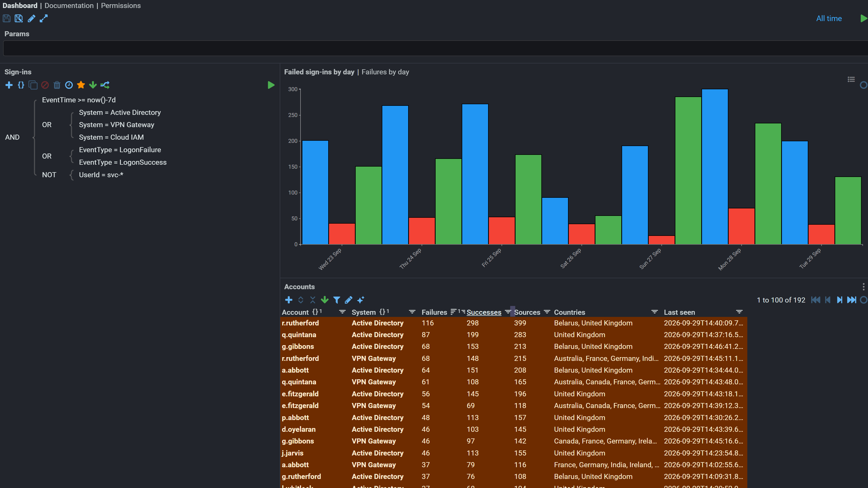Click the root AND operator
This screenshot has height=488, width=868.
(x=12, y=137)
